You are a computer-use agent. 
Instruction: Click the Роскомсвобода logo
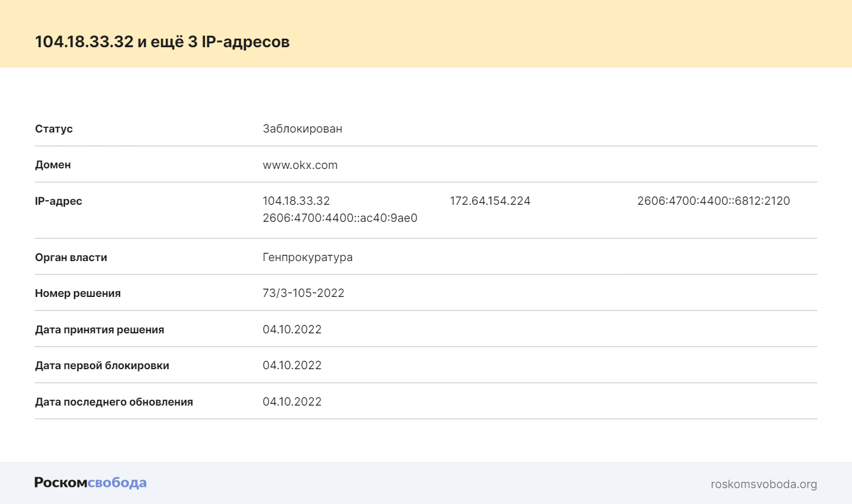90,483
